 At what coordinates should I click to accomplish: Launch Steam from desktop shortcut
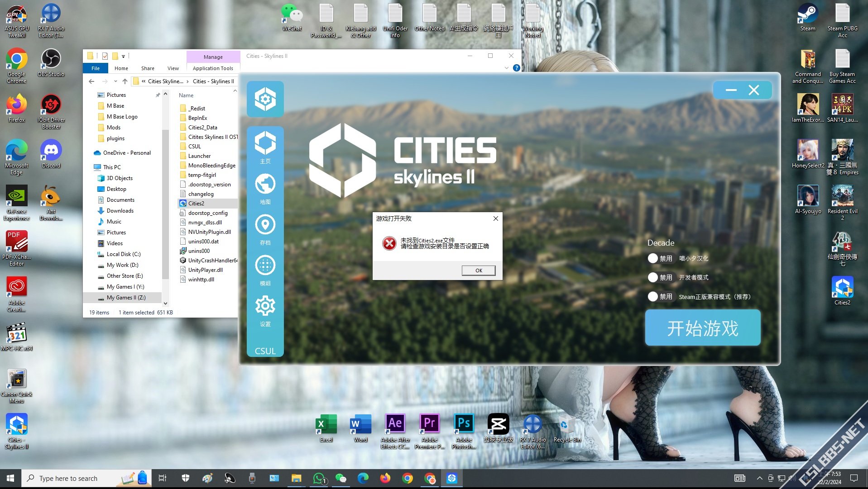807,17
